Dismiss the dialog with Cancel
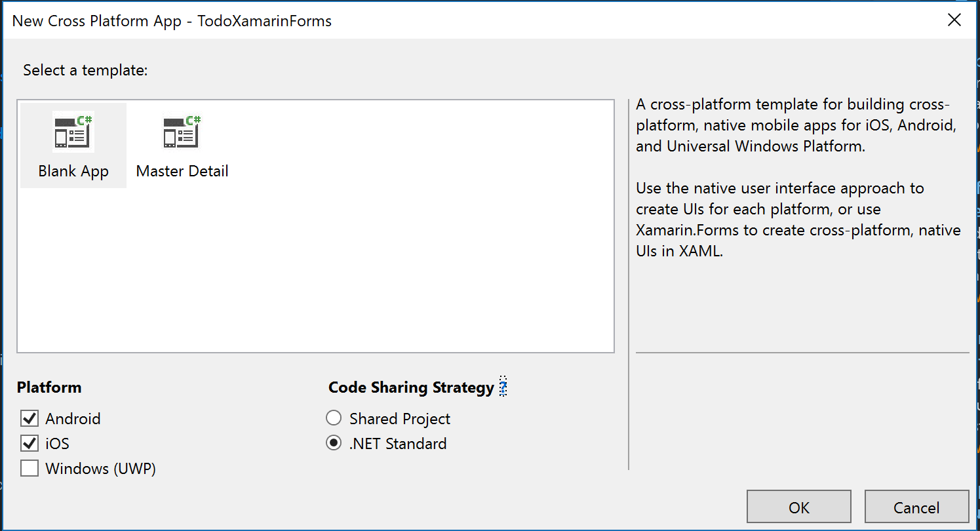This screenshot has width=980, height=531. click(x=916, y=507)
